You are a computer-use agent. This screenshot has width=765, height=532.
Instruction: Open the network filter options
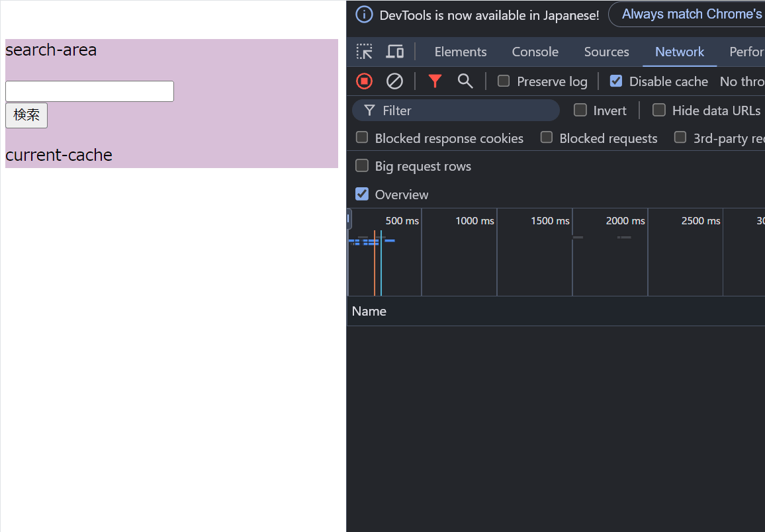435,81
